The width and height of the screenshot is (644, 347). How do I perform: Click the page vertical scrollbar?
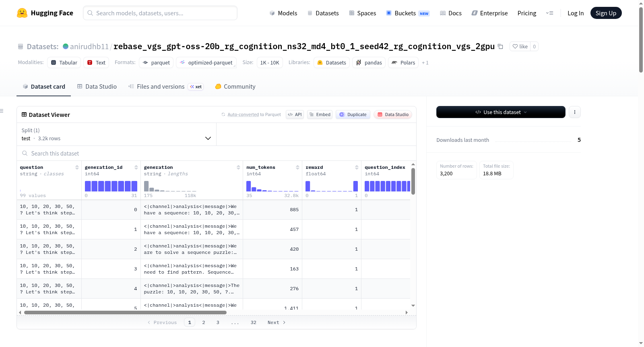(x=641, y=39)
